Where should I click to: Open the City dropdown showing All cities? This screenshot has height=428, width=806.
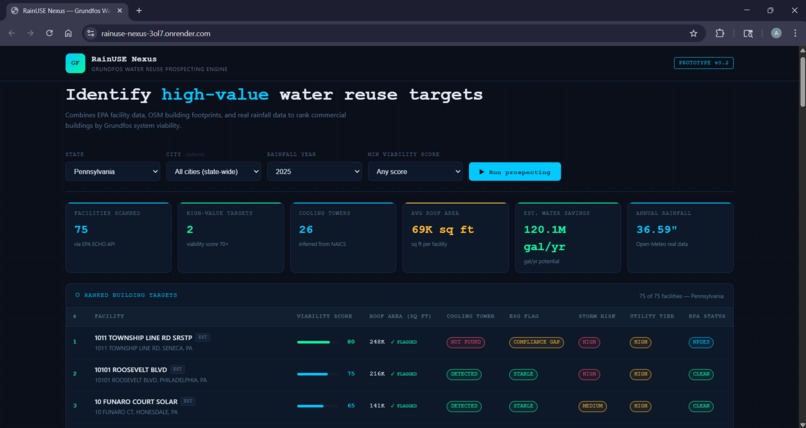tap(213, 172)
